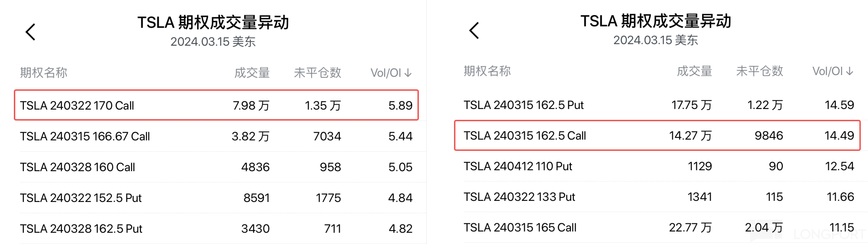This screenshot has height=244, width=868.
Task: Sort by Vol/OI in right panel
Action: (x=833, y=71)
